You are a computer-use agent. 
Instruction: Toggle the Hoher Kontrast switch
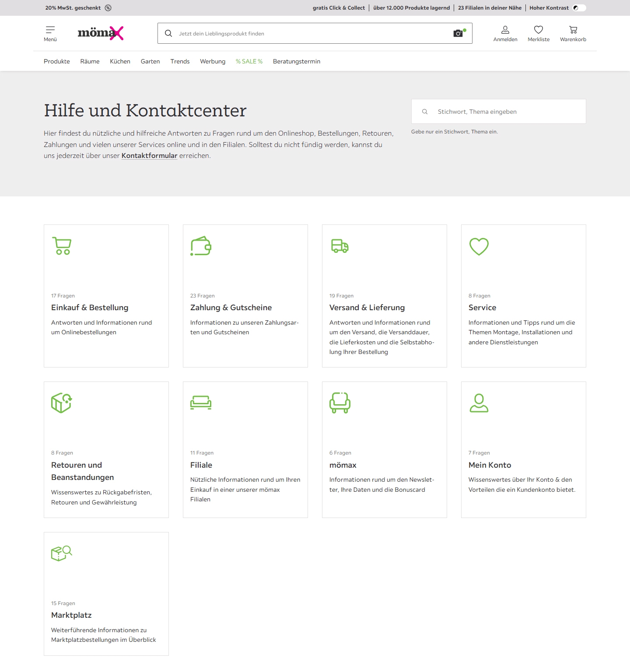pos(579,8)
